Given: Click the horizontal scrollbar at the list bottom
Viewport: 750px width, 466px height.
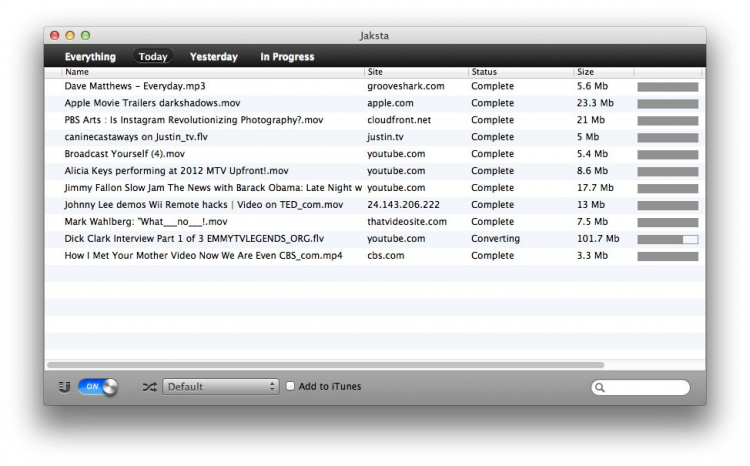Looking at the screenshot, I should click(325, 365).
